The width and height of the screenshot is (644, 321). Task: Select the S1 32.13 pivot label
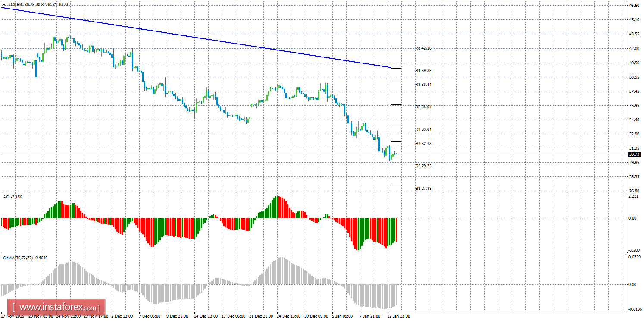pos(423,143)
